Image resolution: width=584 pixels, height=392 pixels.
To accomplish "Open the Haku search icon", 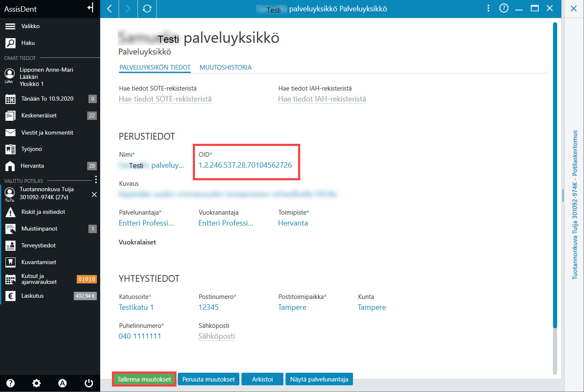I will pos(10,43).
